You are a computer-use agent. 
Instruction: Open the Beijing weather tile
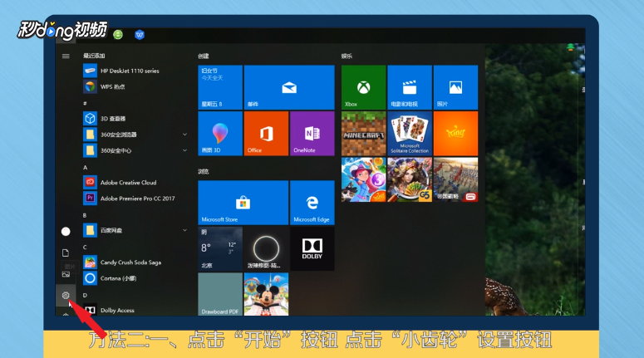click(x=220, y=249)
